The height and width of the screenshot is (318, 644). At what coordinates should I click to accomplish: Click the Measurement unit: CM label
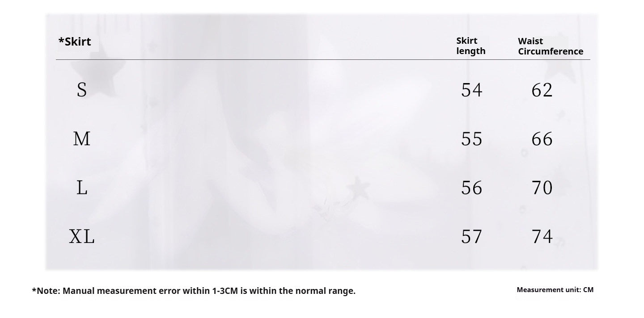point(555,290)
